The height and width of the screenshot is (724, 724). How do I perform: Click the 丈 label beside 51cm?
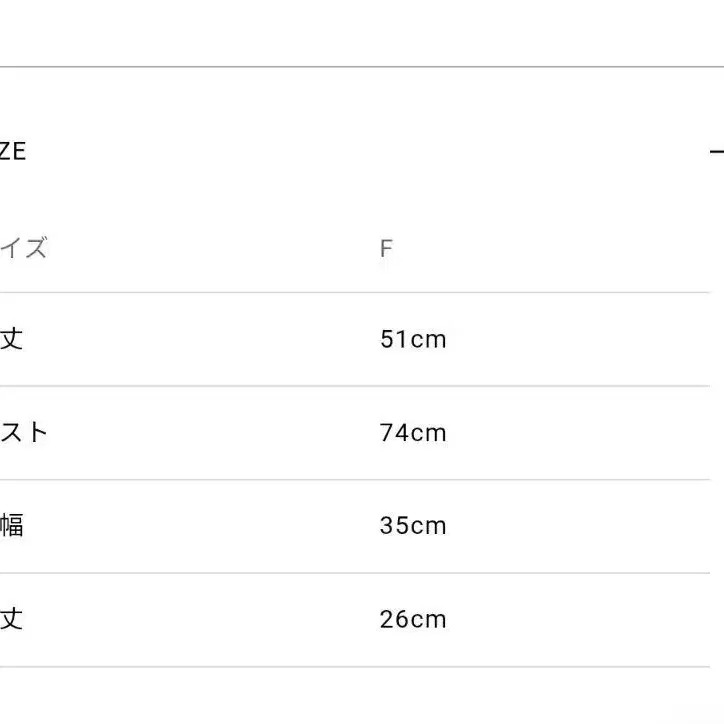[x=11, y=339]
